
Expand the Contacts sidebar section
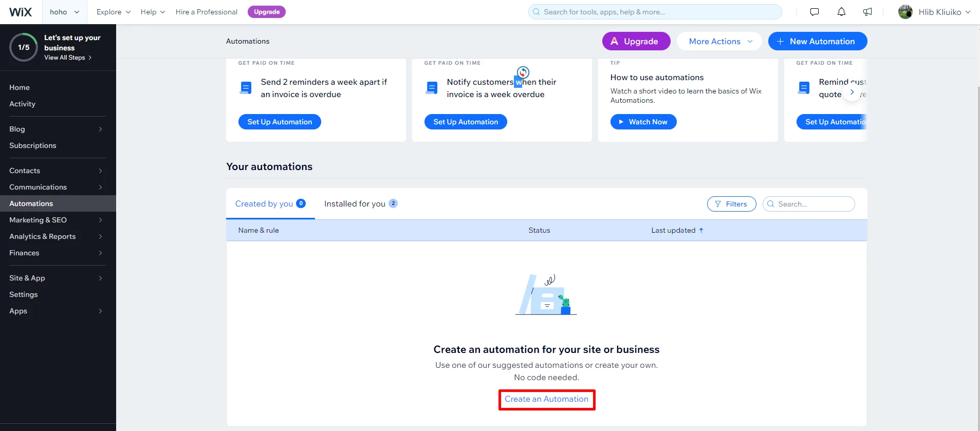[x=58, y=171]
